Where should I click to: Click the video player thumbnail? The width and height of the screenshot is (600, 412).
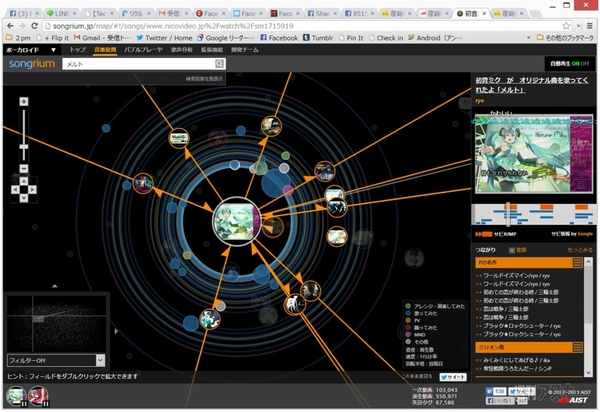pos(534,154)
